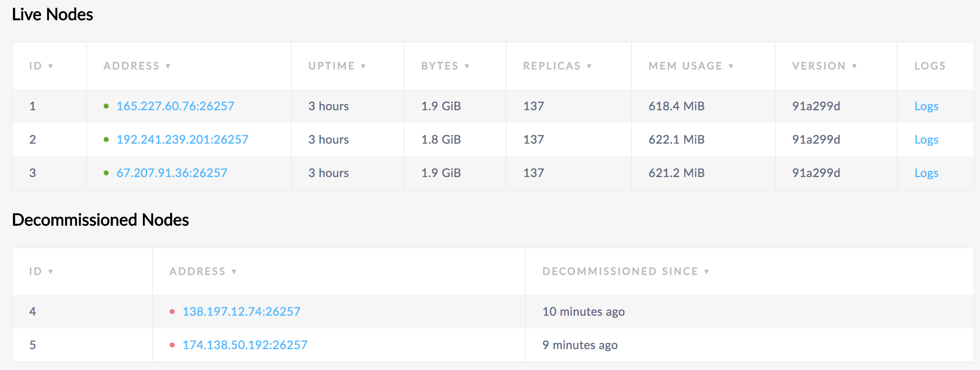The height and width of the screenshot is (370, 980).
Task: View Logs for node 1
Action: tap(926, 106)
